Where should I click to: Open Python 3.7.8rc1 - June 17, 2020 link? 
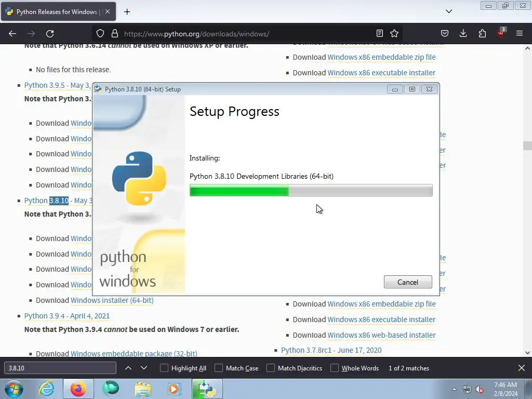point(331,350)
